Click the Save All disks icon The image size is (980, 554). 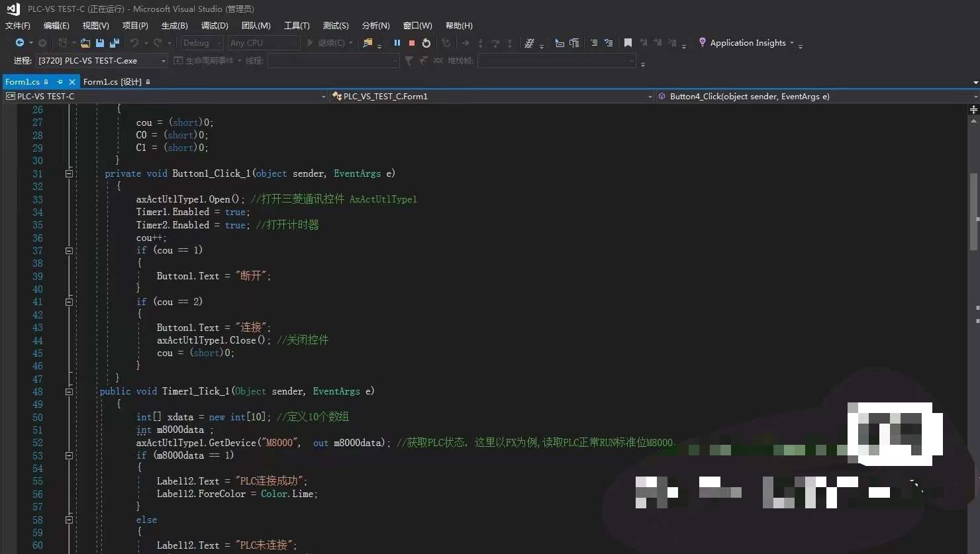115,43
